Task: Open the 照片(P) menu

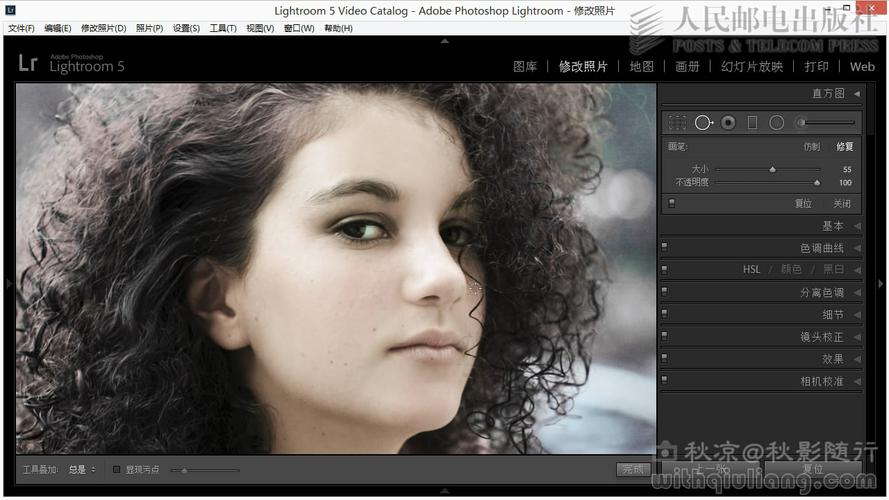Action: [149, 28]
